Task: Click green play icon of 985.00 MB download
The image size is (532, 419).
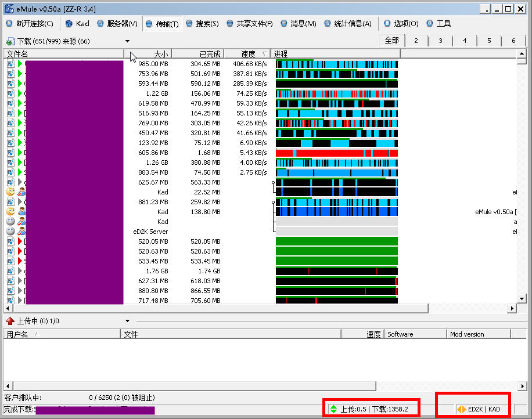Action: [x=20, y=64]
